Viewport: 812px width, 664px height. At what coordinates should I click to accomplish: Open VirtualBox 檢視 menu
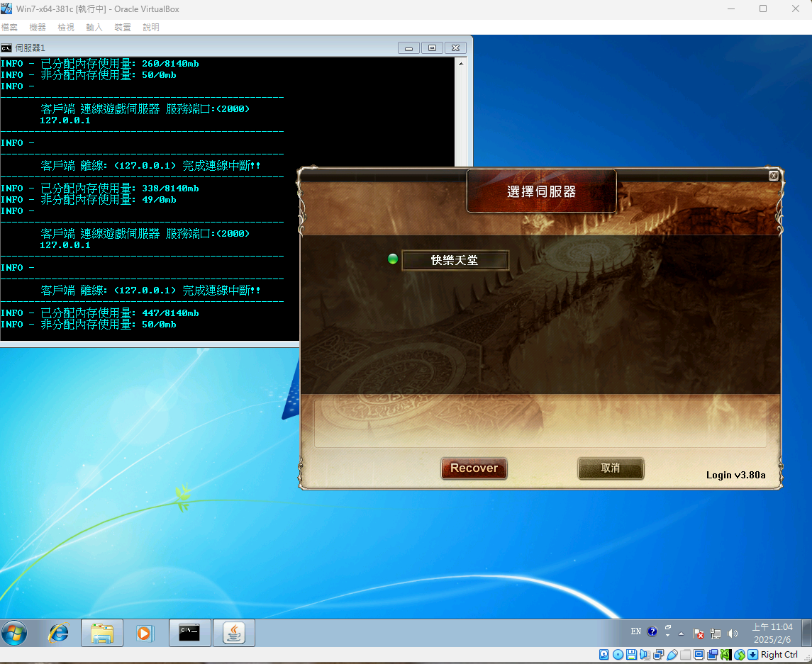(x=66, y=28)
